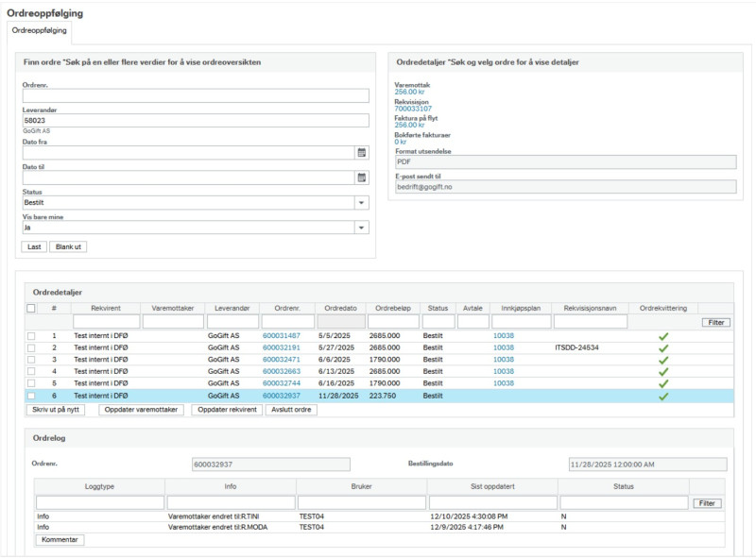The image size is (756, 558).
Task: Select the ITSDD-24534 Rekvisisjonsnavn cell
Action: click(x=576, y=347)
